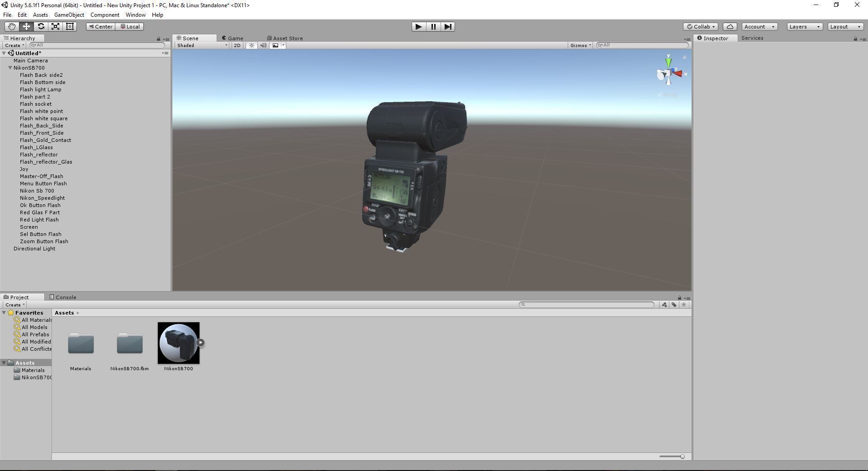Screen dimensions: 868x471
Task: Open the Layout dropdown
Action: click(845, 27)
